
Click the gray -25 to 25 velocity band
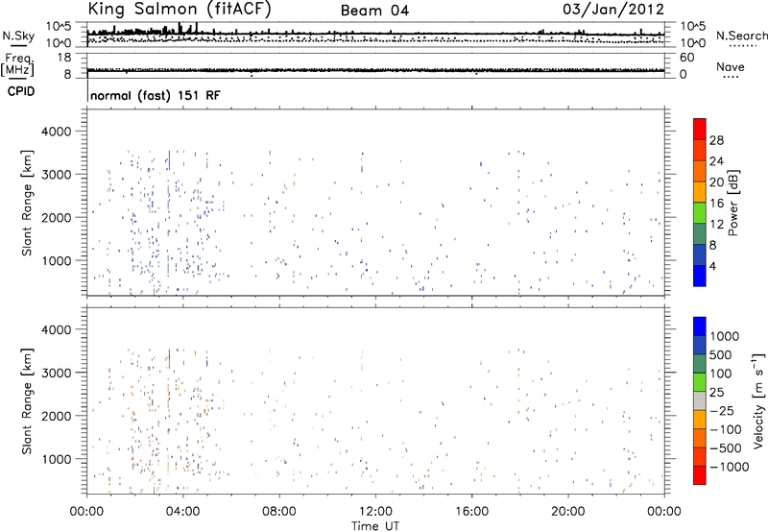point(700,401)
